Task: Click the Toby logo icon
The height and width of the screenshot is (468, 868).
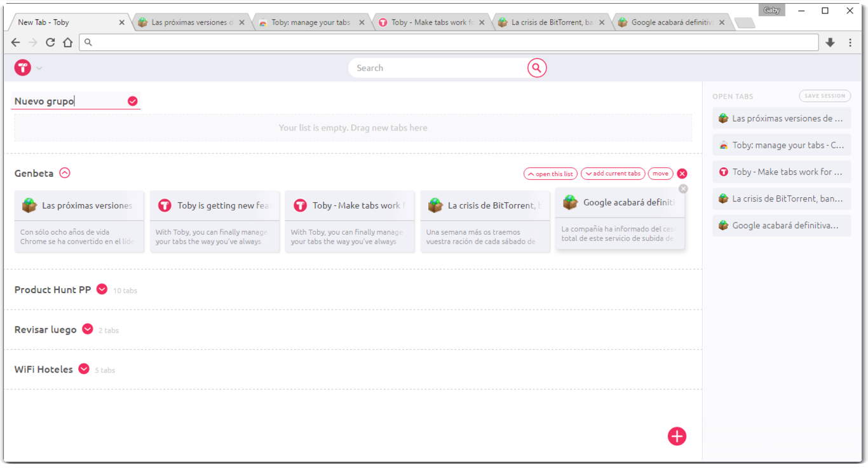Action: [x=23, y=67]
